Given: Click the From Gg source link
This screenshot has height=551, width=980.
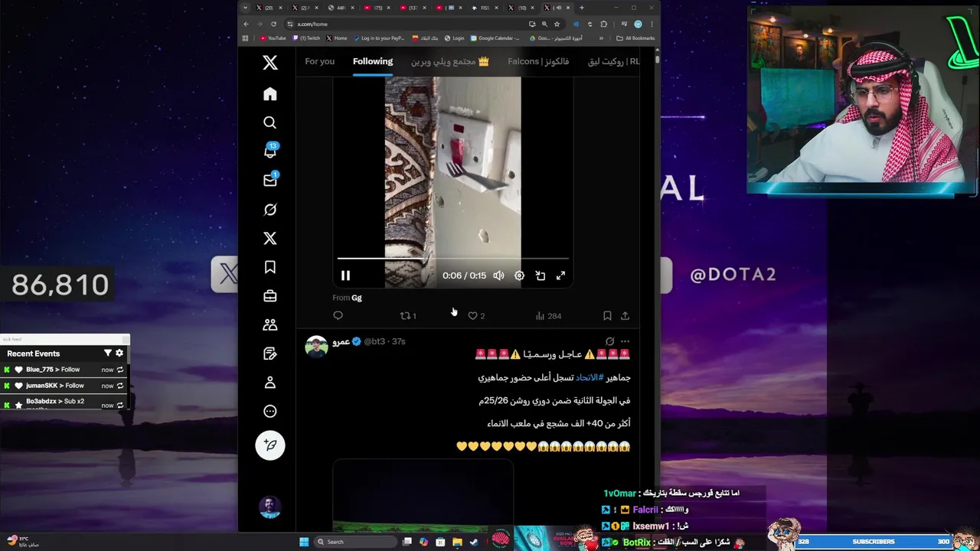Looking at the screenshot, I should 356,298.
